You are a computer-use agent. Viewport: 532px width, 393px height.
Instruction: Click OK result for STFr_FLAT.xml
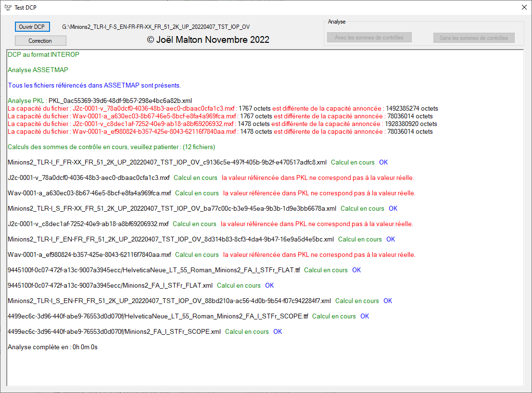(x=269, y=285)
